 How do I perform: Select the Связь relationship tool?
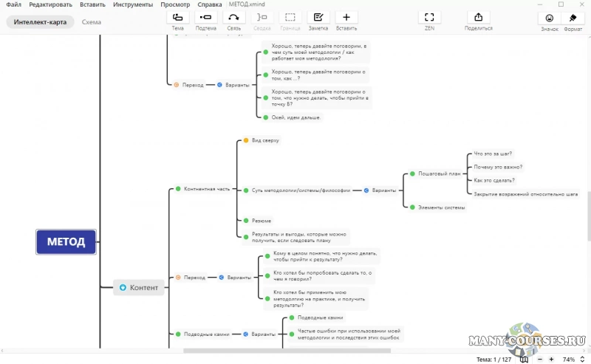(x=233, y=17)
